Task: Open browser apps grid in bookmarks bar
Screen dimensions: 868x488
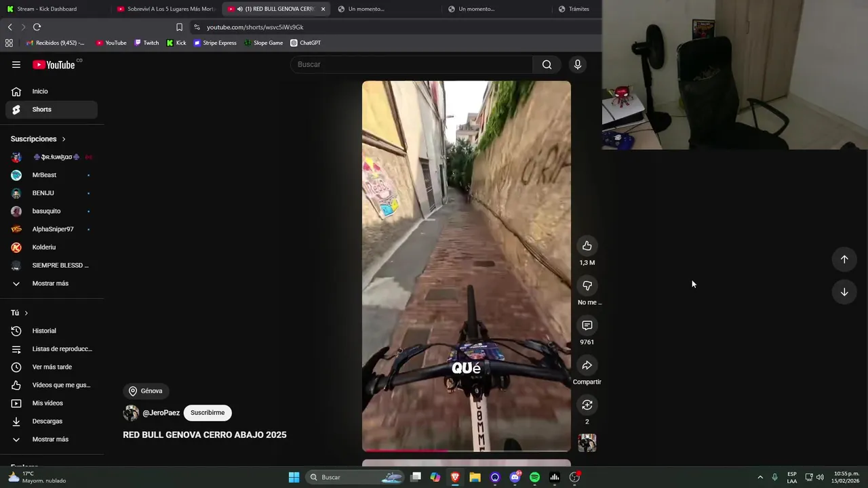Action: click(x=9, y=43)
